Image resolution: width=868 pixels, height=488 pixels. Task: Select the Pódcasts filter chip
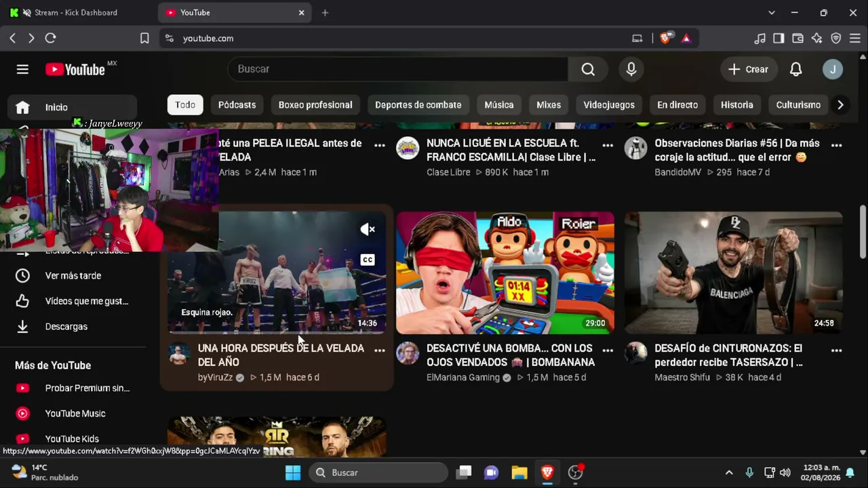click(x=237, y=105)
